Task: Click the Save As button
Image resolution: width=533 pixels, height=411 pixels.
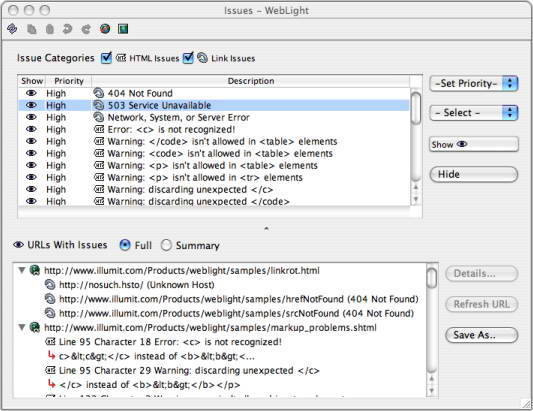Action: (482, 335)
